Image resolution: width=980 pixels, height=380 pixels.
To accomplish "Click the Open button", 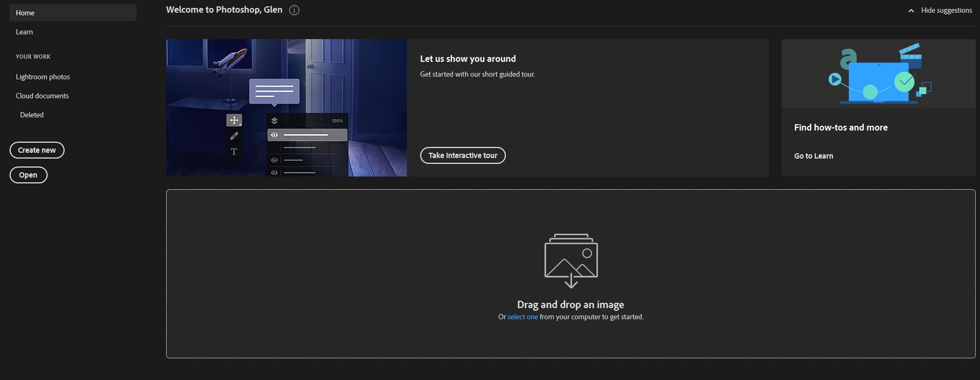I will pos(29,175).
